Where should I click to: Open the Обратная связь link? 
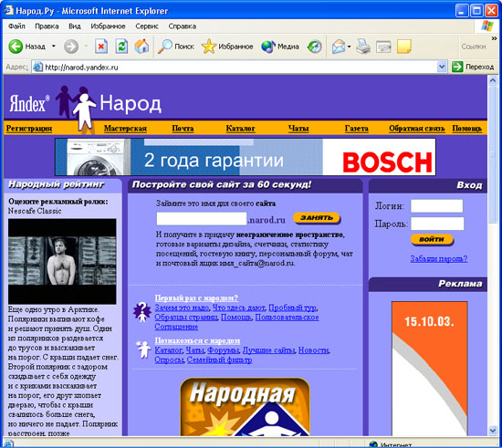click(x=417, y=129)
